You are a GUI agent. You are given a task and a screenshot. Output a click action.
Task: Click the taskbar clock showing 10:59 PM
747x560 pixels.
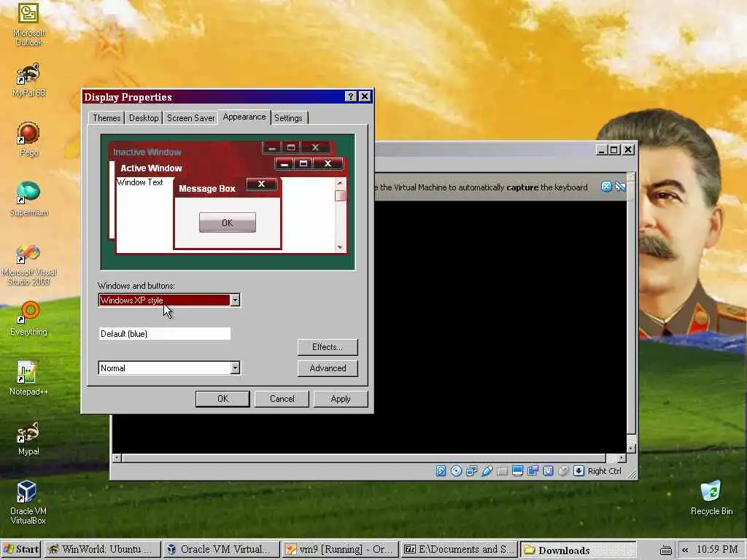tap(717, 550)
